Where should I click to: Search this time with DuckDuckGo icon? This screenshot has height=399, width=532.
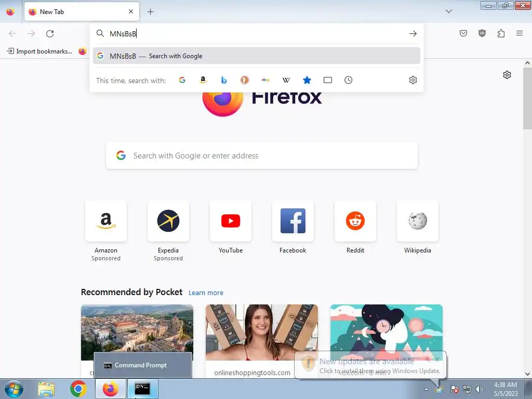tap(245, 80)
